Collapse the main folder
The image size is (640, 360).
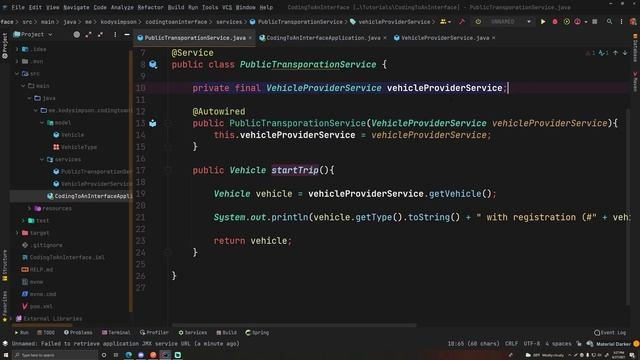coord(23,86)
